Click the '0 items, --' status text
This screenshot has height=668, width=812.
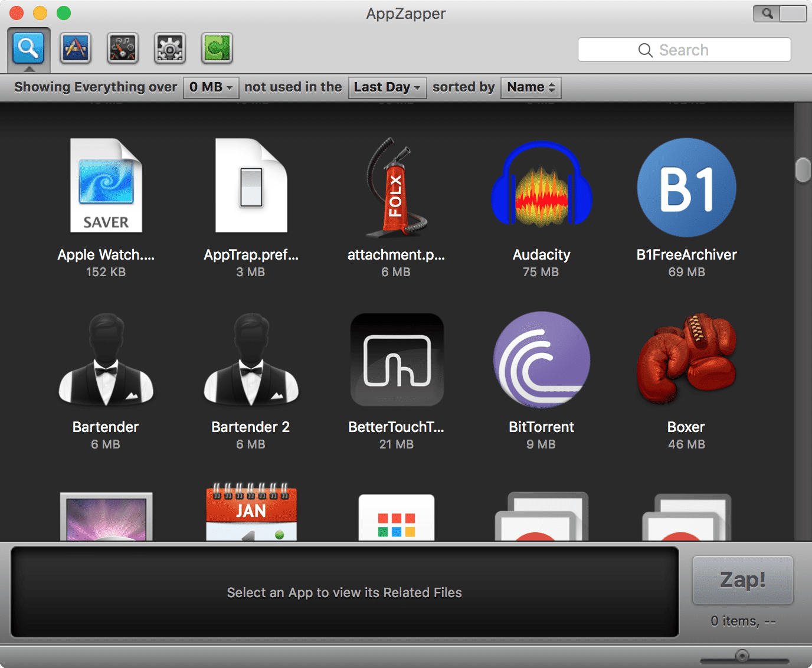tap(743, 621)
